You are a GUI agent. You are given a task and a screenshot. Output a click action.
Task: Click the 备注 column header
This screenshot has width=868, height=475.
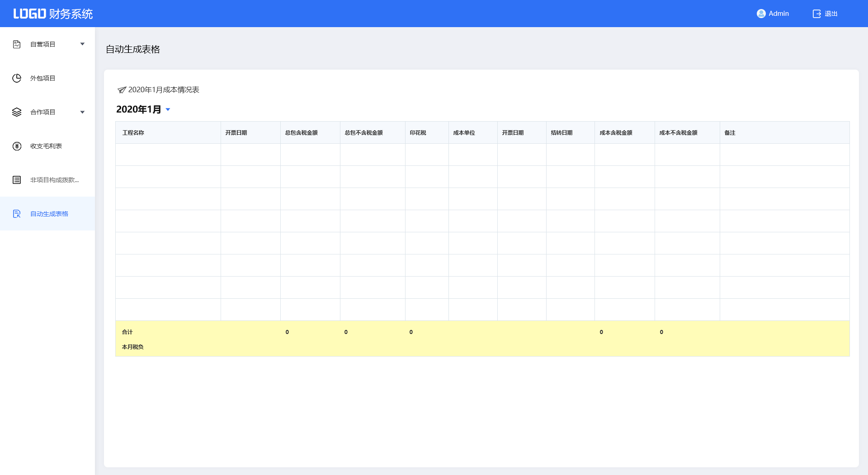click(730, 133)
